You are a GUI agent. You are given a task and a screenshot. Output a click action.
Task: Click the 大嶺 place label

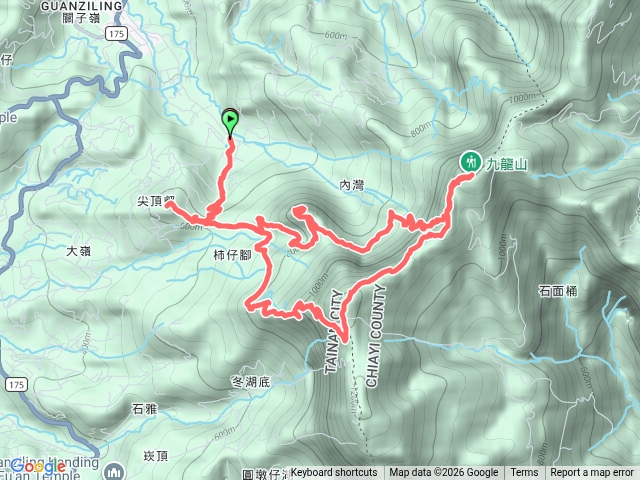point(79,251)
